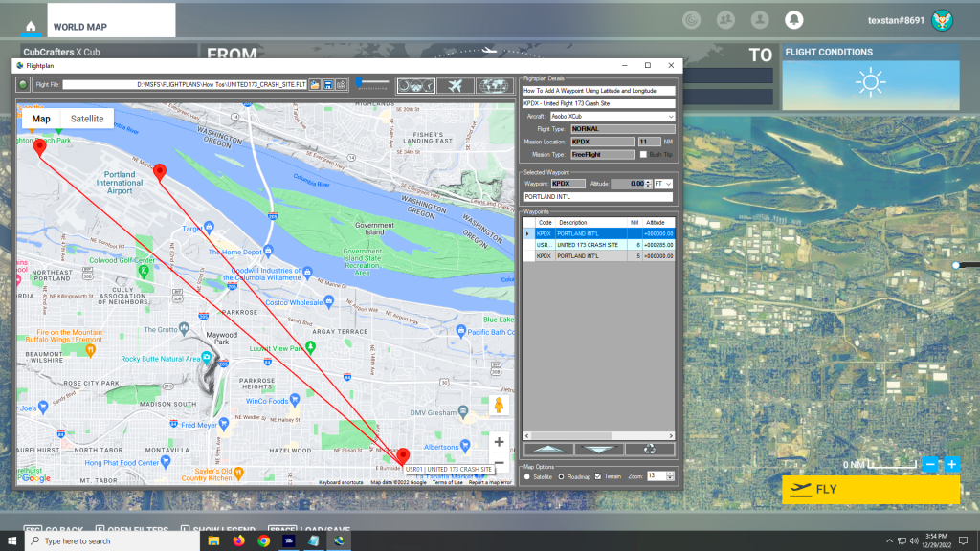The image size is (980, 551).
Task: Zoom in the world map with plus button
Action: pyautogui.click(x=952, y=464)
